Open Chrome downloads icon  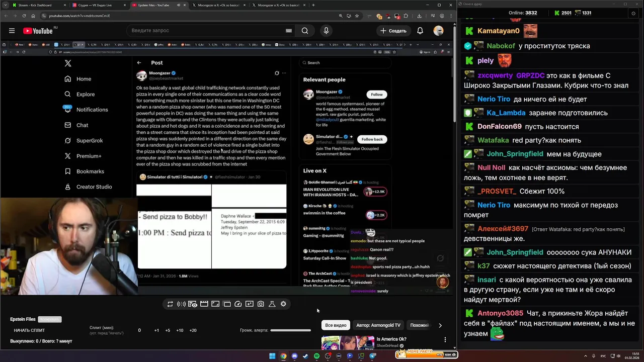[419, 16]
